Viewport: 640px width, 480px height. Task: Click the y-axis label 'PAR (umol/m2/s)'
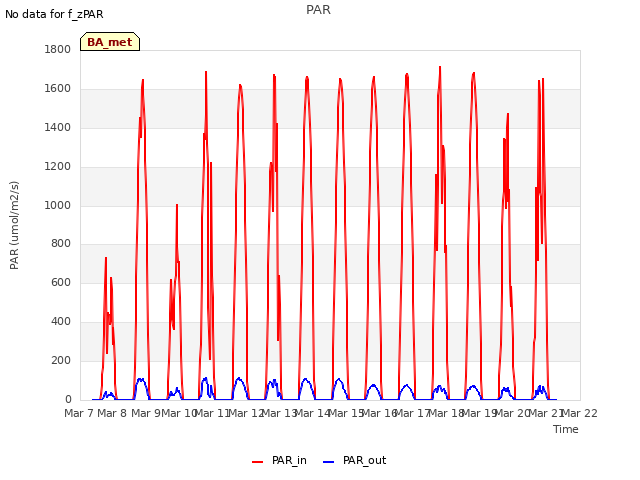point(14,225)
